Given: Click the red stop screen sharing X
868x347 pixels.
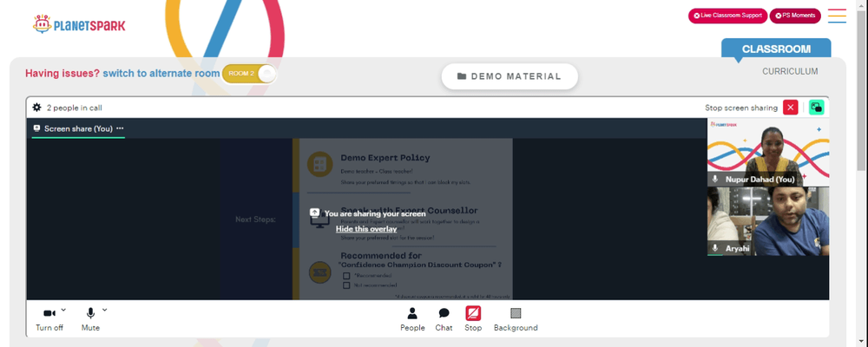Looking at the screenshot, I should (791, 108).
